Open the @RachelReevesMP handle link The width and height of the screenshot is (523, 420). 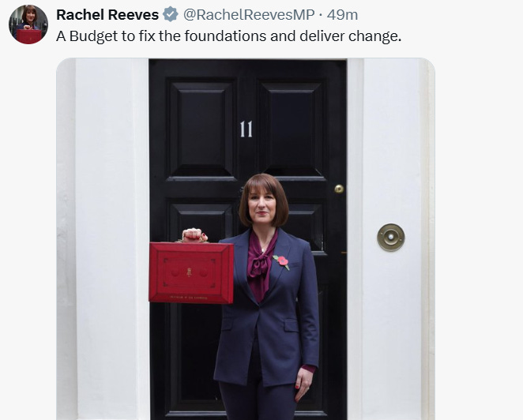click(x=249, y=15)
